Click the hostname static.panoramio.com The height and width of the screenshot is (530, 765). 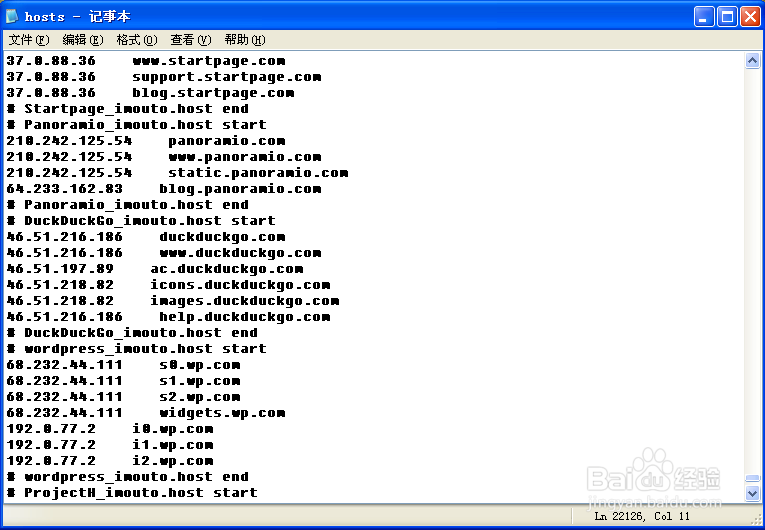point(259,173)
